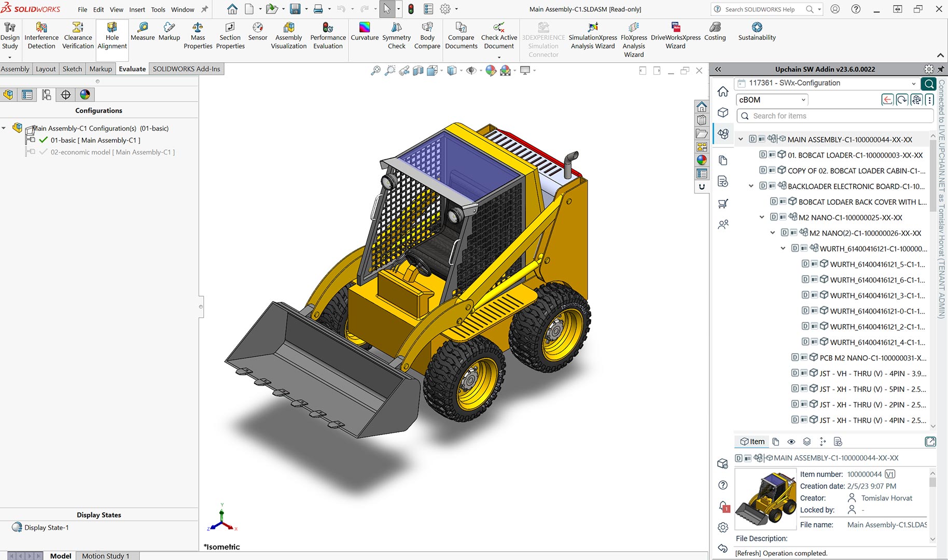Toggle the eye visibility icon in Item panel
The image size is (948, 560).
[791, 442]
